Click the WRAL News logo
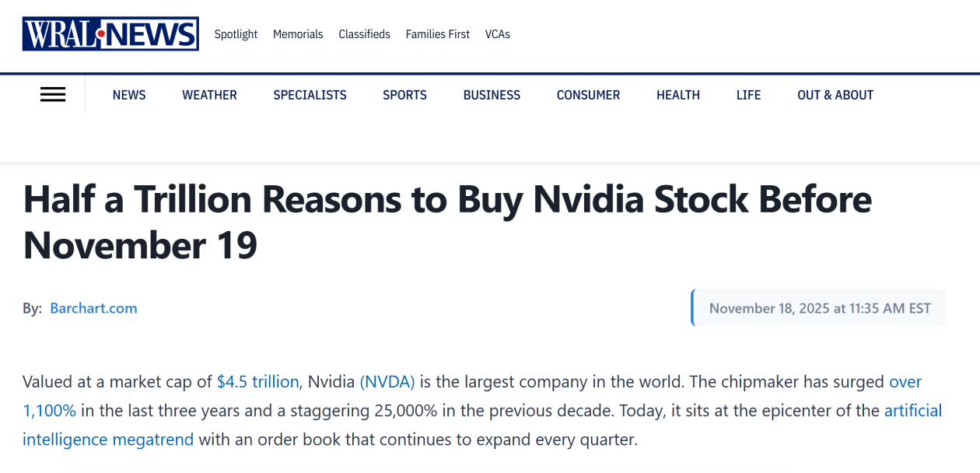The image size is (980, 473). (x=110, y=34)
